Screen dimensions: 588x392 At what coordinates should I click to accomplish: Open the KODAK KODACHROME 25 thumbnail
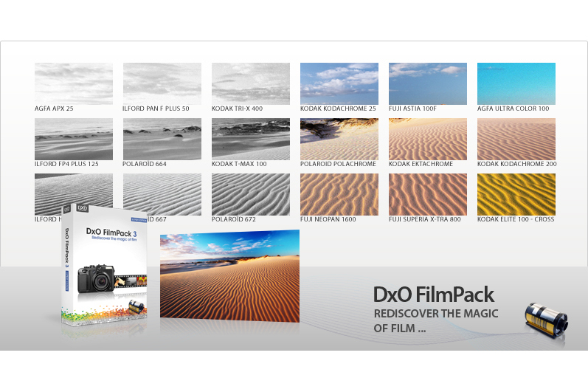pos(339,83)
